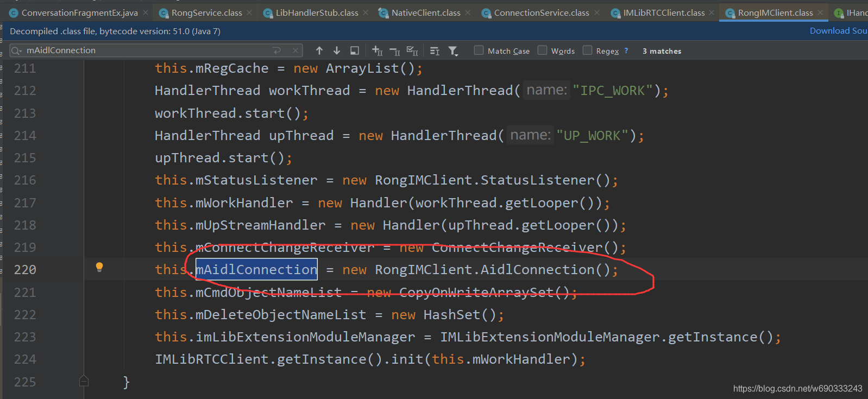Click the Decompiled .class file banner text
Screen dimensions: 868x399
(x=115, y=31)
